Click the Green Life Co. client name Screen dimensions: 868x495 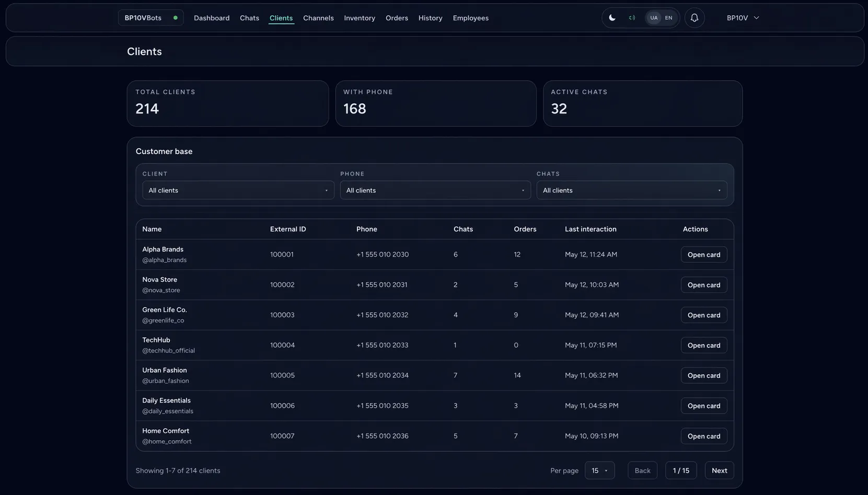pyautogui.click(x=165, y=310)
